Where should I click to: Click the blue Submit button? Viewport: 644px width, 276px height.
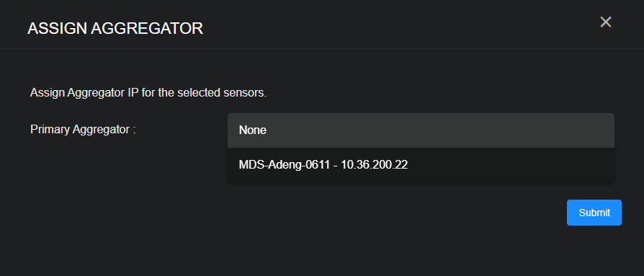[x=594, y=213]
